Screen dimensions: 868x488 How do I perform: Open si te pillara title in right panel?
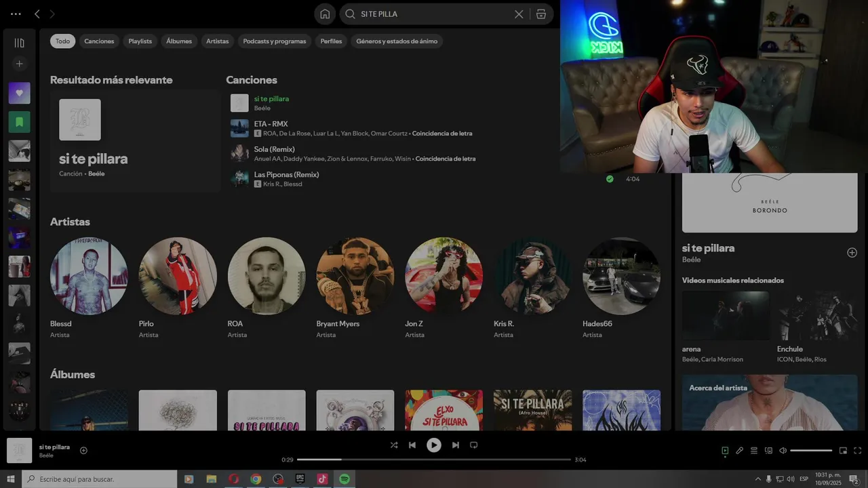click(708, 248)
